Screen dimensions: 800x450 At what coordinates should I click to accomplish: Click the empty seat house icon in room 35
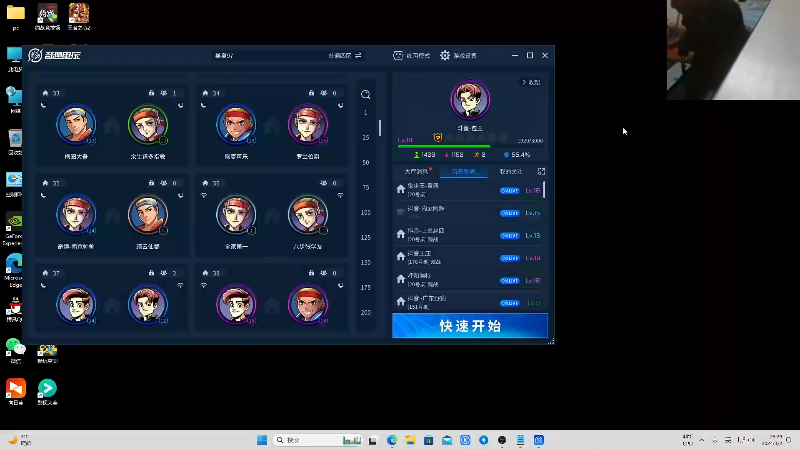[112, 215]
